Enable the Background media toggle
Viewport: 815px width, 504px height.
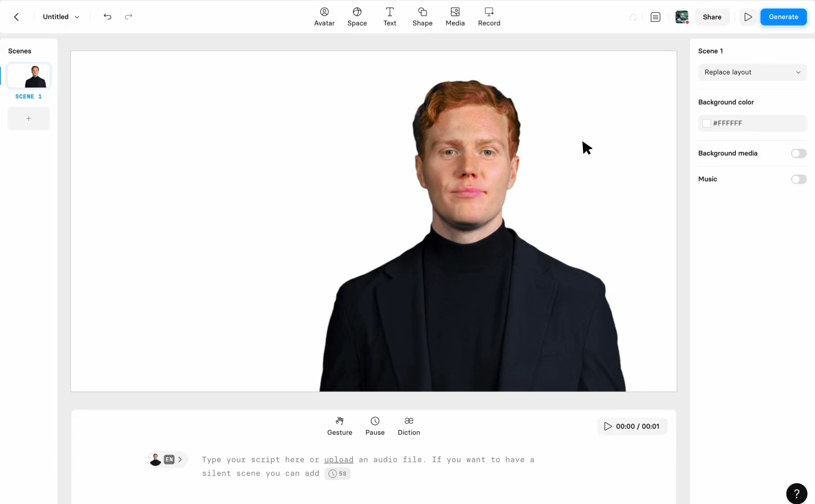point(798,154)
